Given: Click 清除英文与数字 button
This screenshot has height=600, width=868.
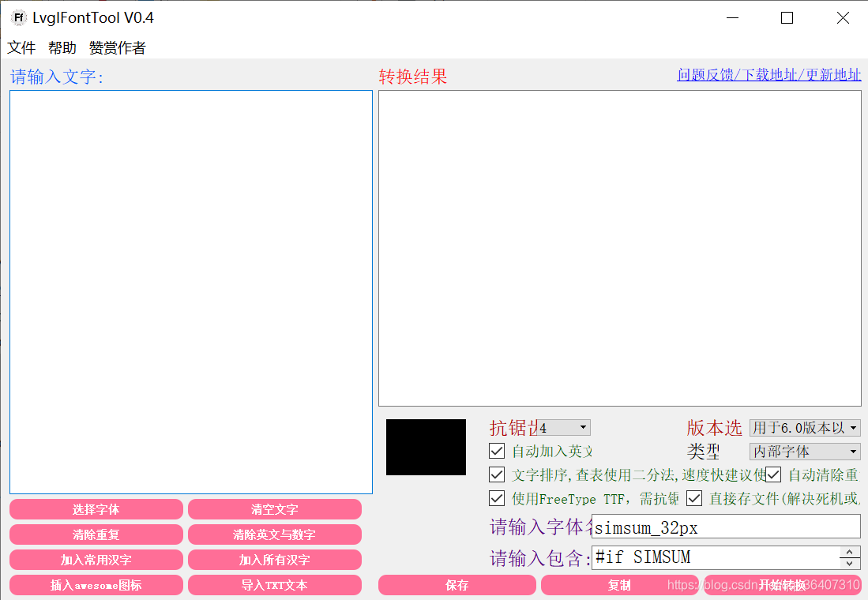Looking at the screenshot, I should click(274, 534).
